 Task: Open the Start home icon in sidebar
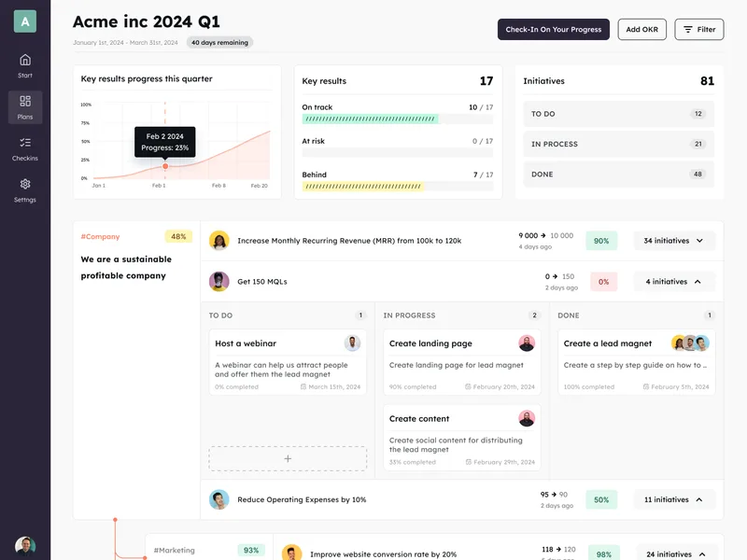pyautogui.click(x=25, y=60)
